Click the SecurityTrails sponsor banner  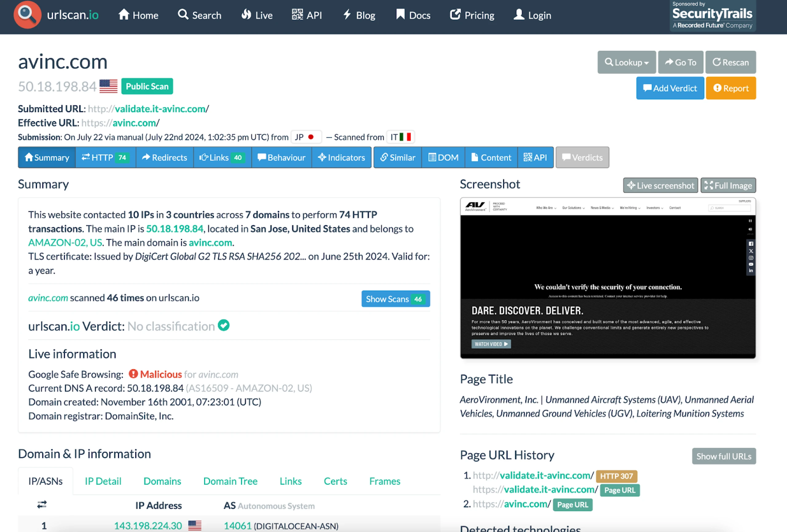coord(713,16)
